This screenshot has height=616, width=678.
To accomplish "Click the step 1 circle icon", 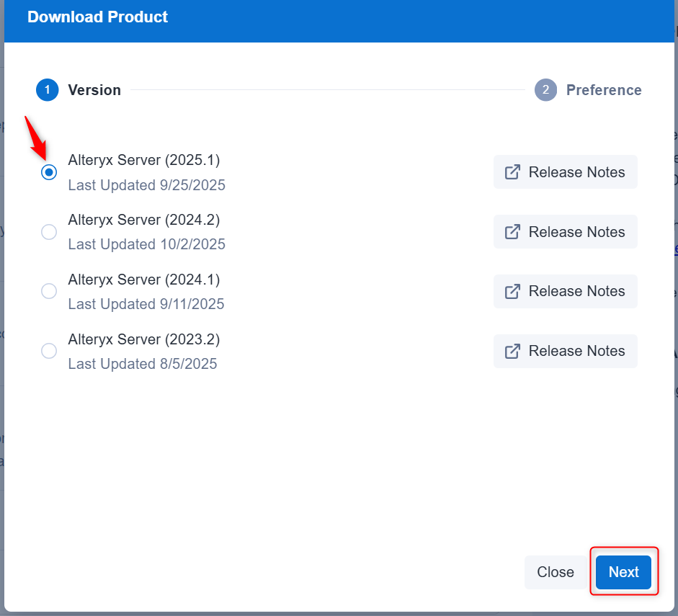I will point(48,90).
